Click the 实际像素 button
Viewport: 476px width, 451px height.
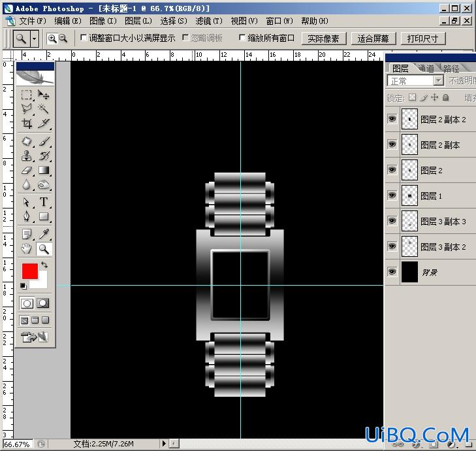324,39
